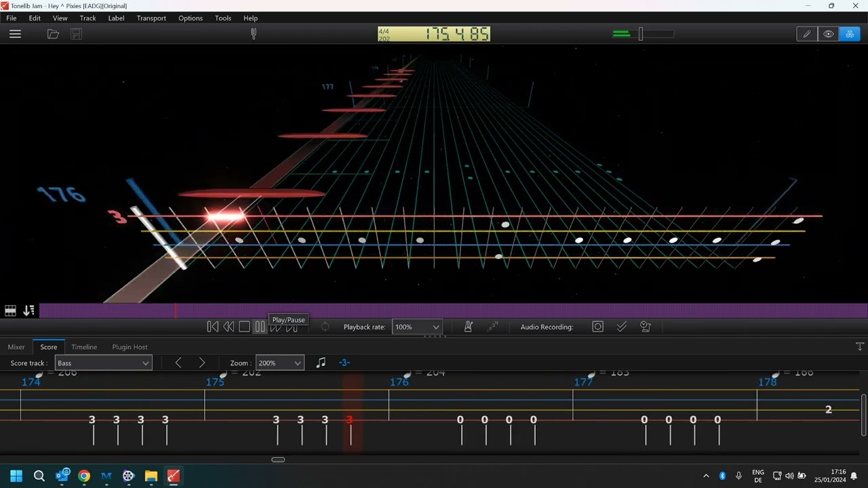
Task: Click the Play/Pause button
Action: [260, 327]
